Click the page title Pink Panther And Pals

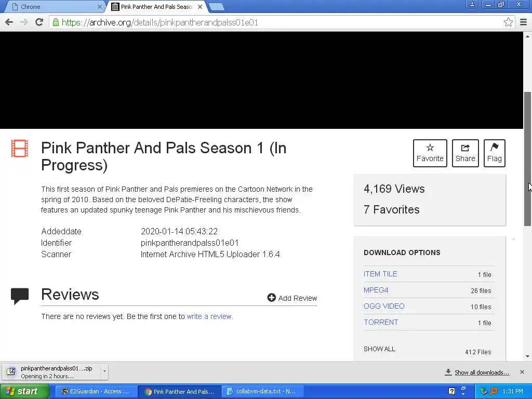pos(164,156)
